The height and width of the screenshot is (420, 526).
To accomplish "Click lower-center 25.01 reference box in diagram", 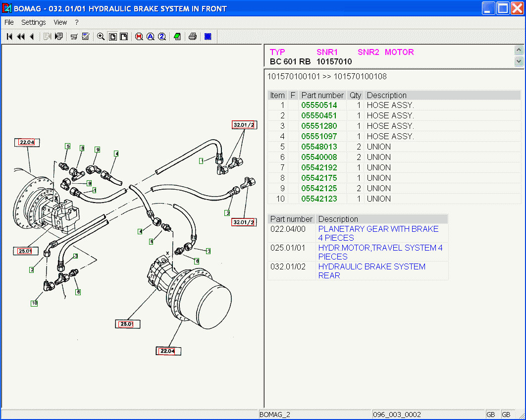I will pos(127,324).
